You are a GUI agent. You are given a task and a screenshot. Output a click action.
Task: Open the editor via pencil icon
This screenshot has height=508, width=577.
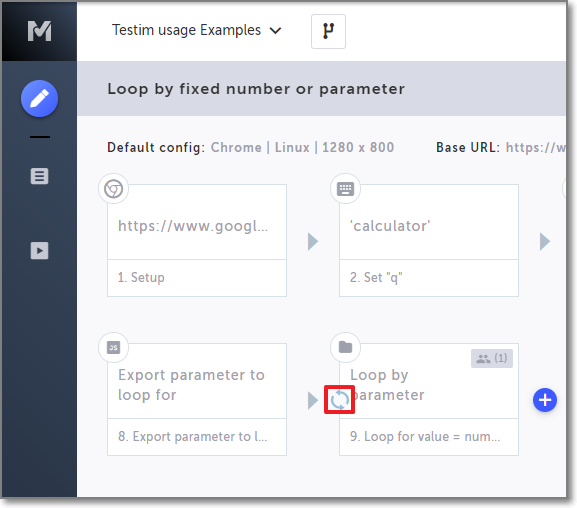tap(39, 99)
